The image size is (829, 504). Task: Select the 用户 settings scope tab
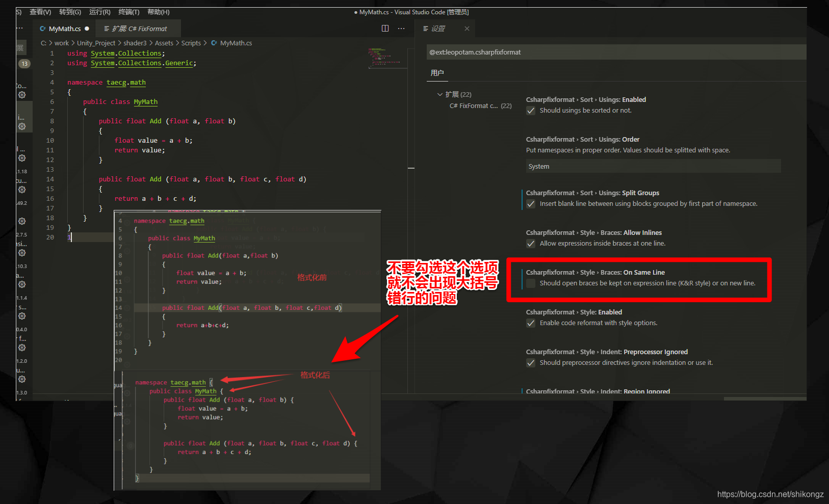point(437,73)
